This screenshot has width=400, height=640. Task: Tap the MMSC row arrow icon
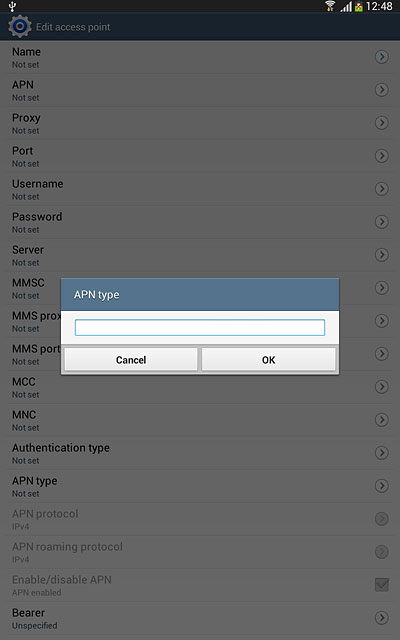pos(382,288)
